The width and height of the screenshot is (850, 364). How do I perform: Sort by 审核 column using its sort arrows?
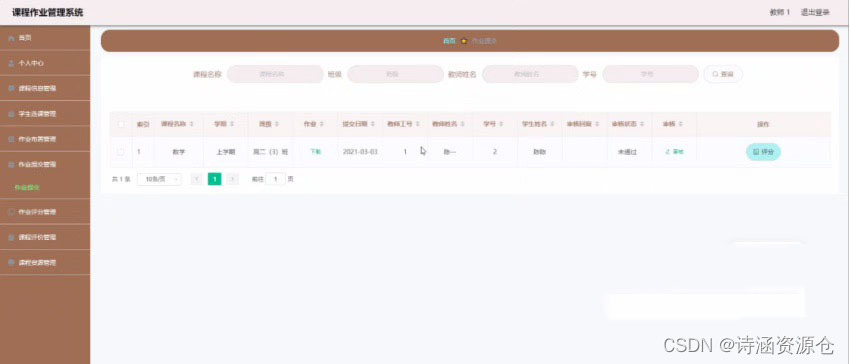680,124
